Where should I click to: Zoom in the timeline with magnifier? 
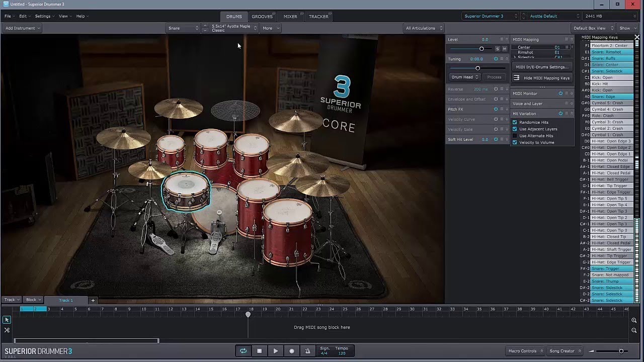click(634, 320)
